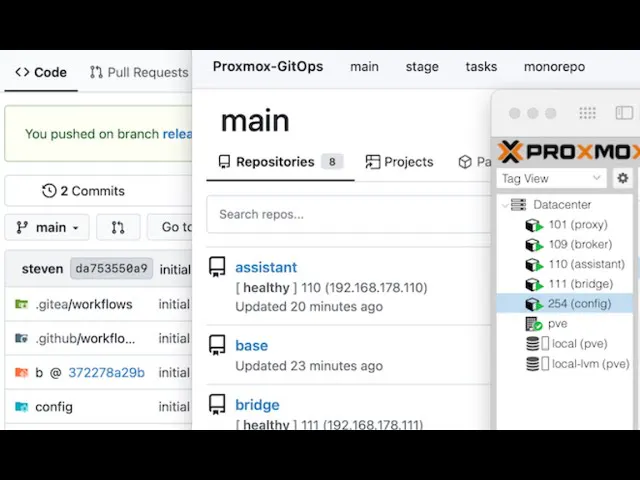Open the monorepo navigation item

554,67
